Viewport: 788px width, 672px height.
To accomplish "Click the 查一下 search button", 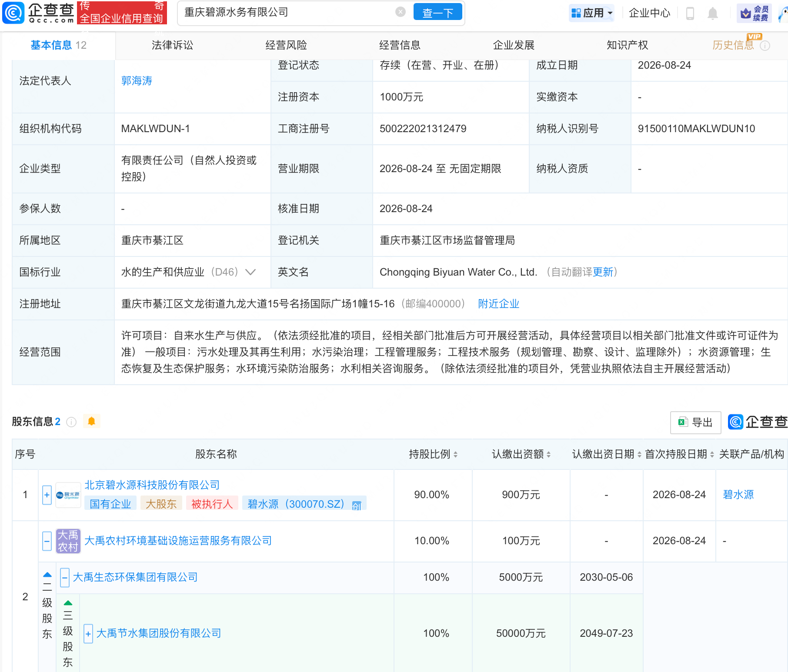I will pyautogui.click(x=438, y=13).
